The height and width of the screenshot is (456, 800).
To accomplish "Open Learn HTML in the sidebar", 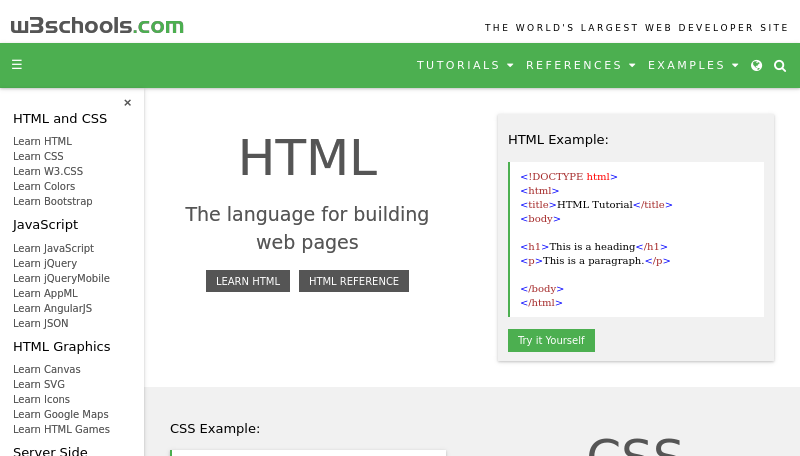I will click(x=42, y=141).
